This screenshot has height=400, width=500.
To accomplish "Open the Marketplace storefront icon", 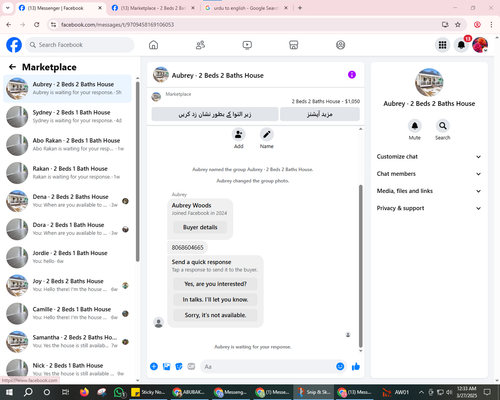I will click(x=294, y=45).
